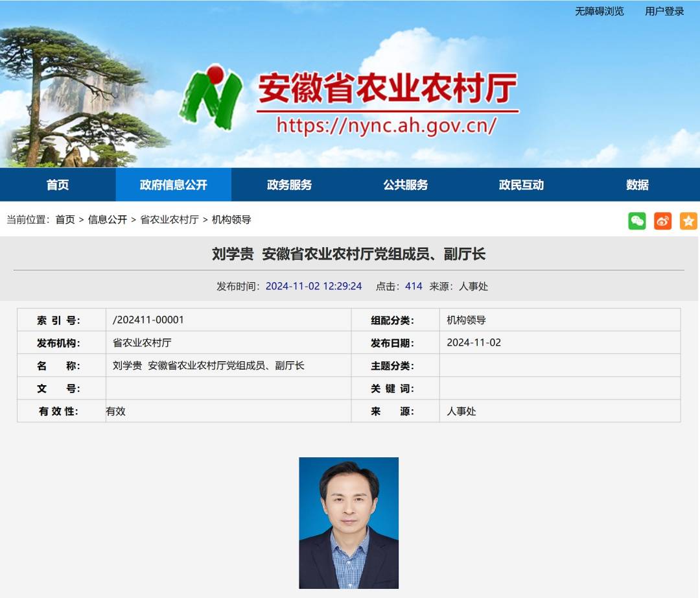Screen dimensions: 700x598
Task: Click the 安徽省农业农村厅 site logo
Action: [x=382, y=91]
